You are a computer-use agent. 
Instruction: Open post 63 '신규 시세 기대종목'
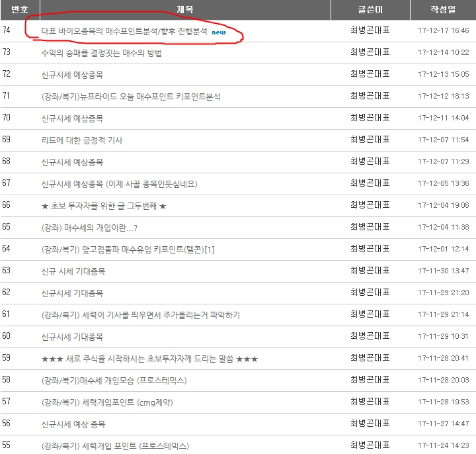click(73, 271)
